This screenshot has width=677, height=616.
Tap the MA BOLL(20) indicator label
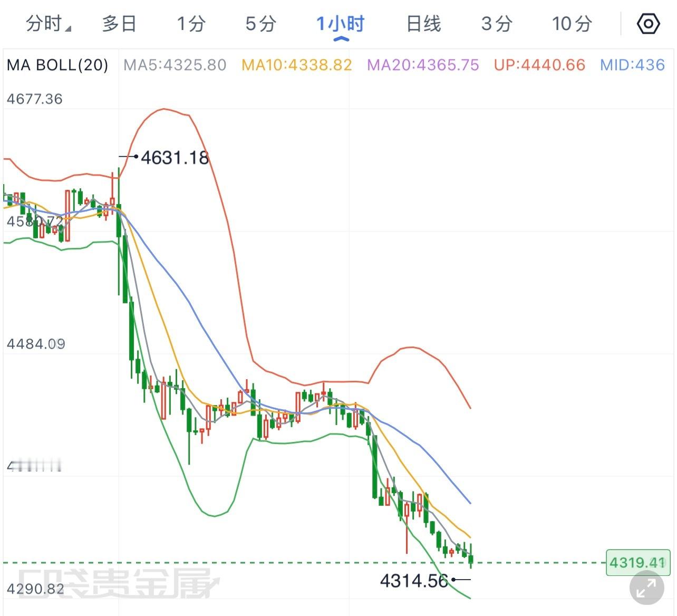(57, 65)
